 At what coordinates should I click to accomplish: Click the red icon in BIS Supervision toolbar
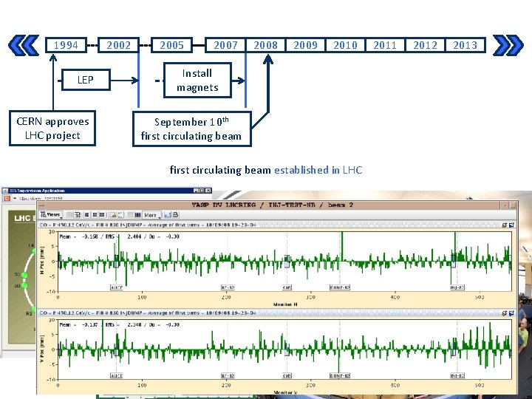click(x=7, y=199)
